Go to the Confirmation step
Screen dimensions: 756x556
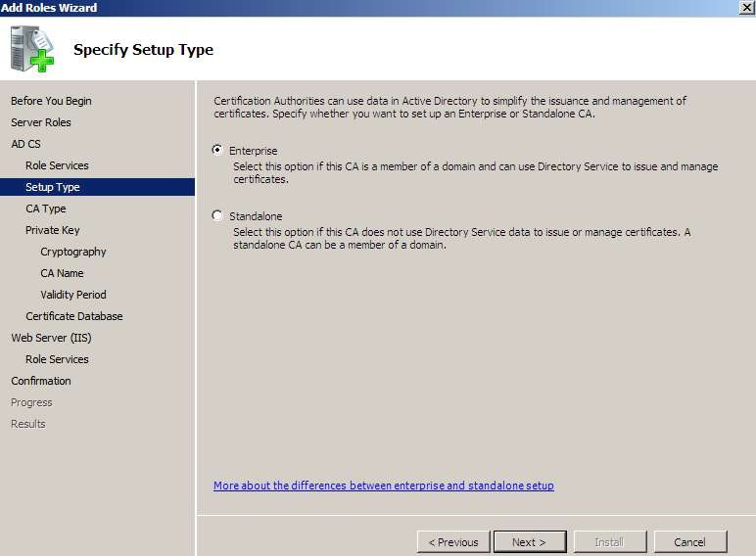[41, 381]
